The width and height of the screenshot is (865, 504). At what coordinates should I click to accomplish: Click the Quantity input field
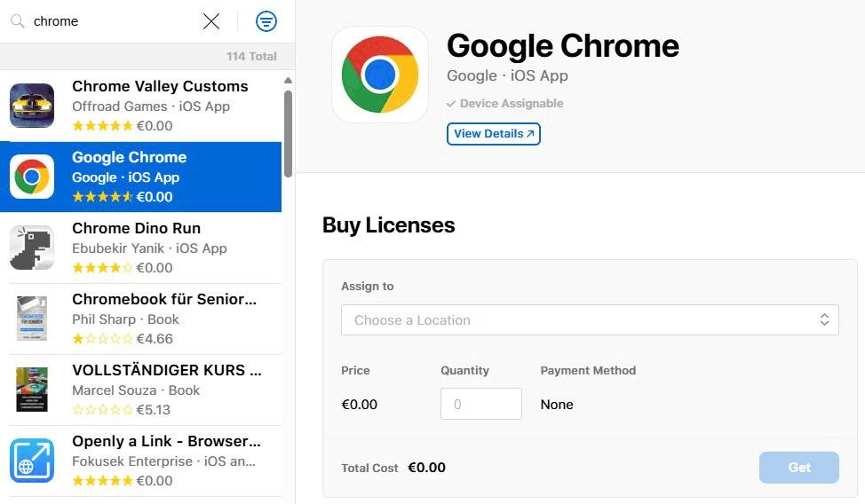pos(480,404)
